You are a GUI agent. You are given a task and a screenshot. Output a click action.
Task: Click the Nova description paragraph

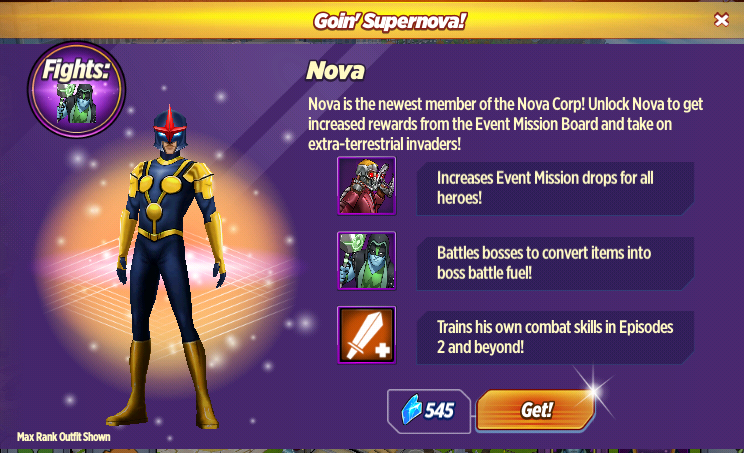coord(505,124)
